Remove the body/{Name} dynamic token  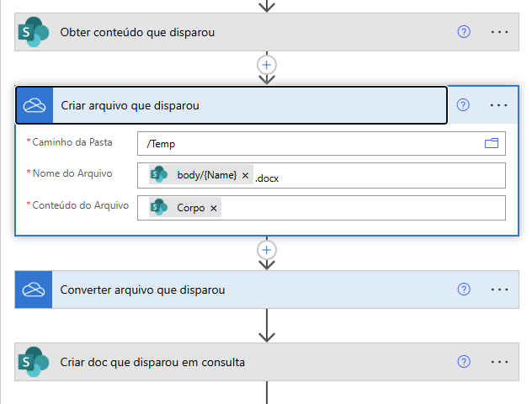245,175
